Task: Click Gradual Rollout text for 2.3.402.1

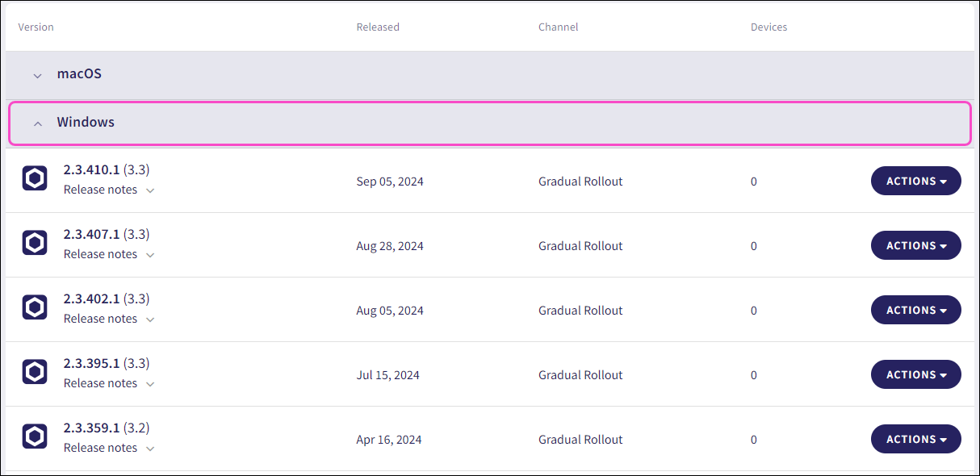Action: (x=580, y=310)
